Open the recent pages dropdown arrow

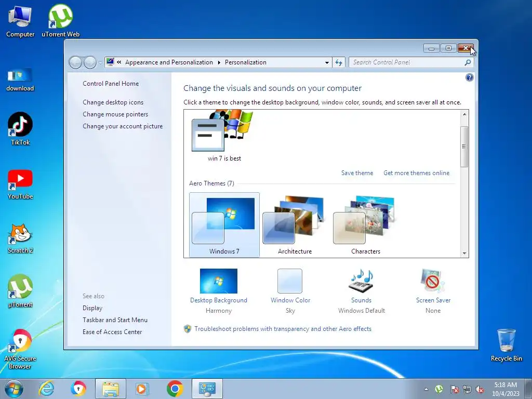100,63
